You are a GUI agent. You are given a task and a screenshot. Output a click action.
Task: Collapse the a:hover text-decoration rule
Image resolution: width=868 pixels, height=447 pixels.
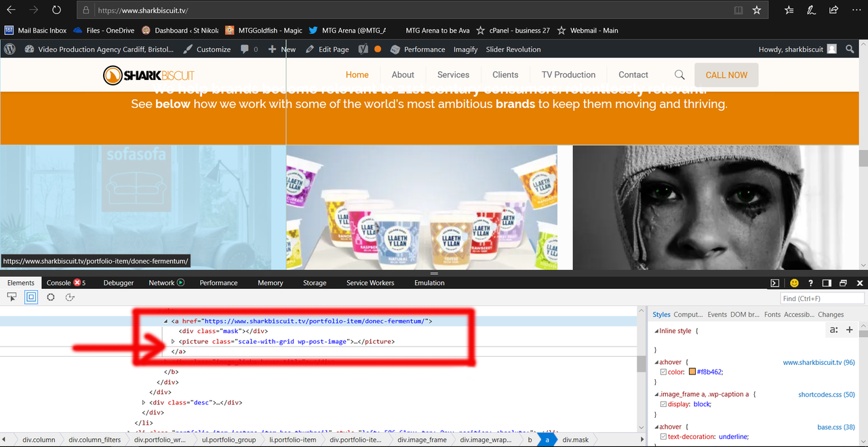[656, 427]
